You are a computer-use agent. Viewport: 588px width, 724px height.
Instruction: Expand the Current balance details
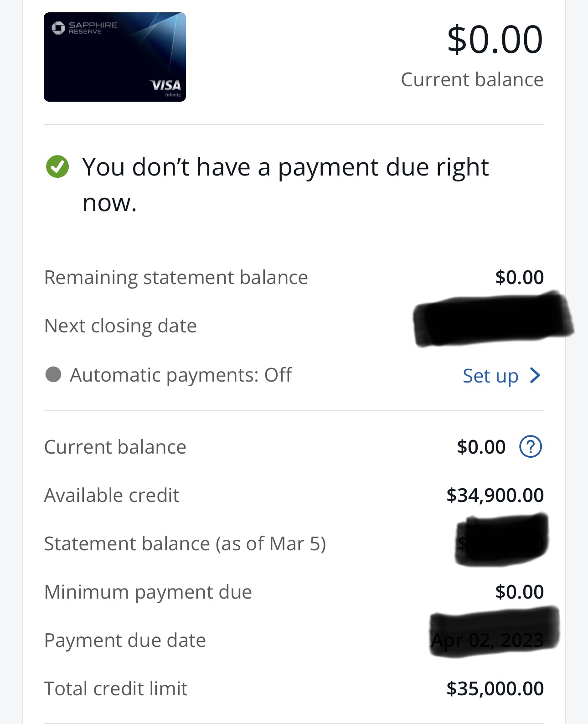click(x=115, y=447)
